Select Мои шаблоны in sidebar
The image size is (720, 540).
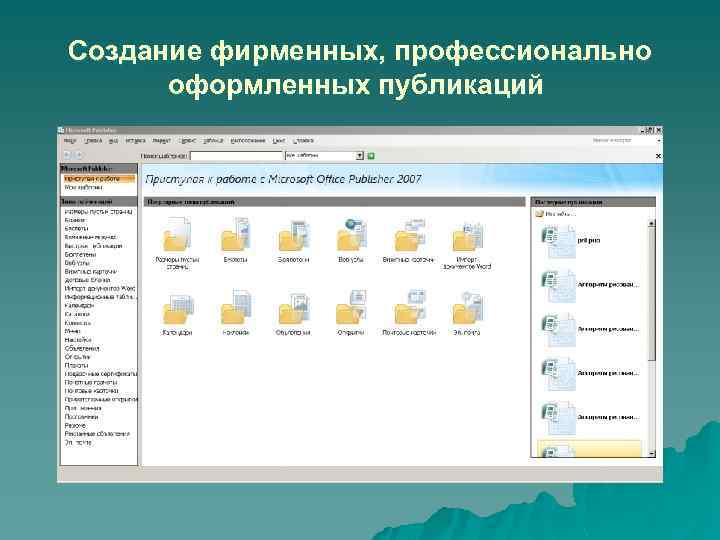click(84, 187)
